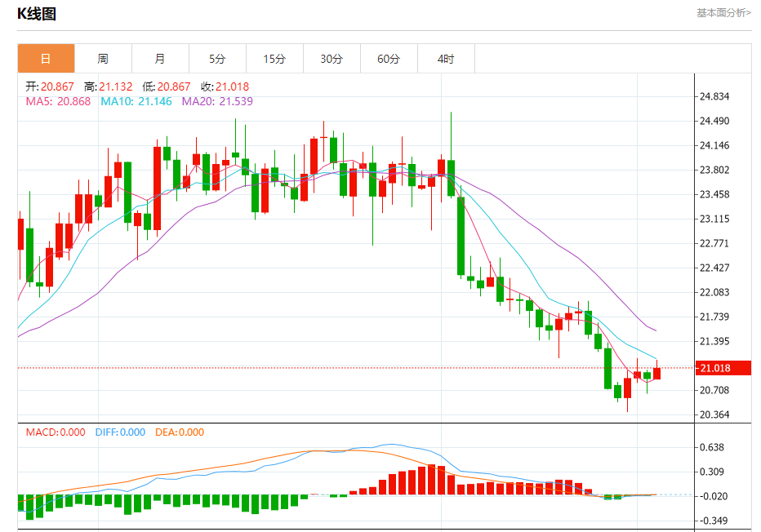Click the K线图 heading

(37, 14)
